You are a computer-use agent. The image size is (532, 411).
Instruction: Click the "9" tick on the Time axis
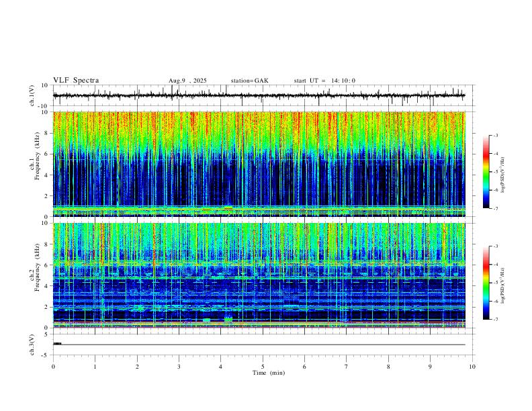(430, 367)
